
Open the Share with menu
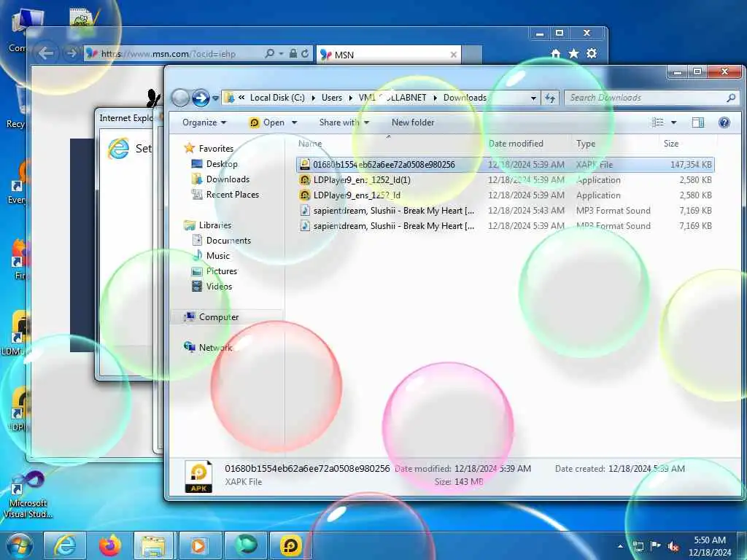pyautogui.click(x=344, y=122)
